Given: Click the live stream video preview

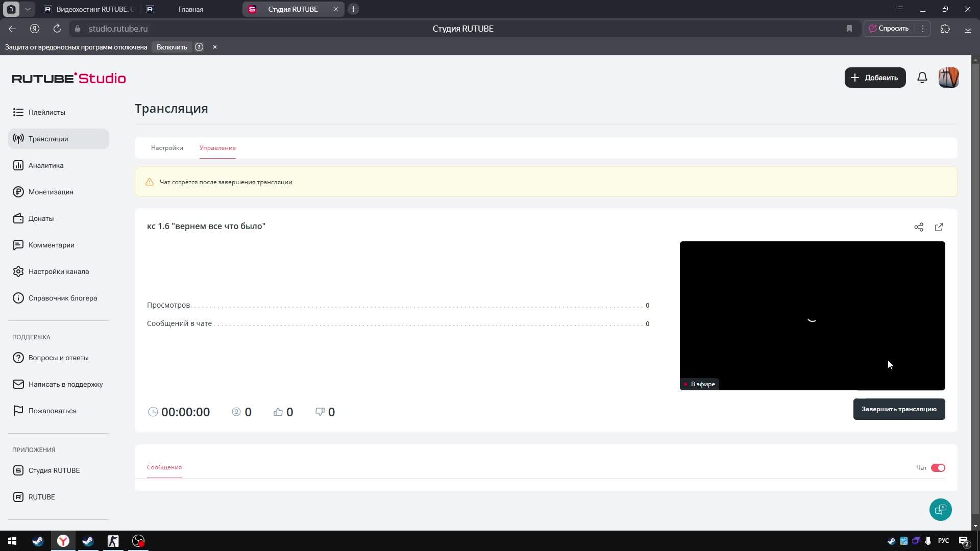Looking at the screenshot, I should click(x=813, y=316).
